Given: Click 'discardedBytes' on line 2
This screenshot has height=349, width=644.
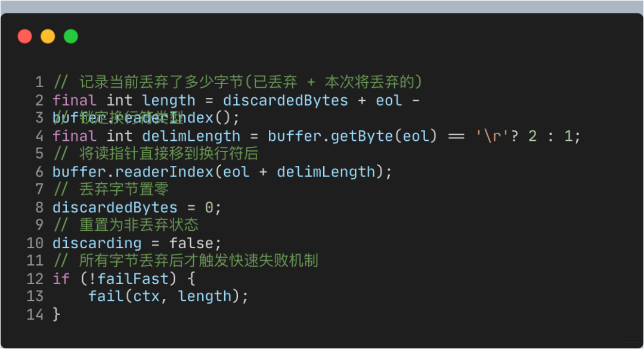Looking at the screenshot, I should coord(285,100).
